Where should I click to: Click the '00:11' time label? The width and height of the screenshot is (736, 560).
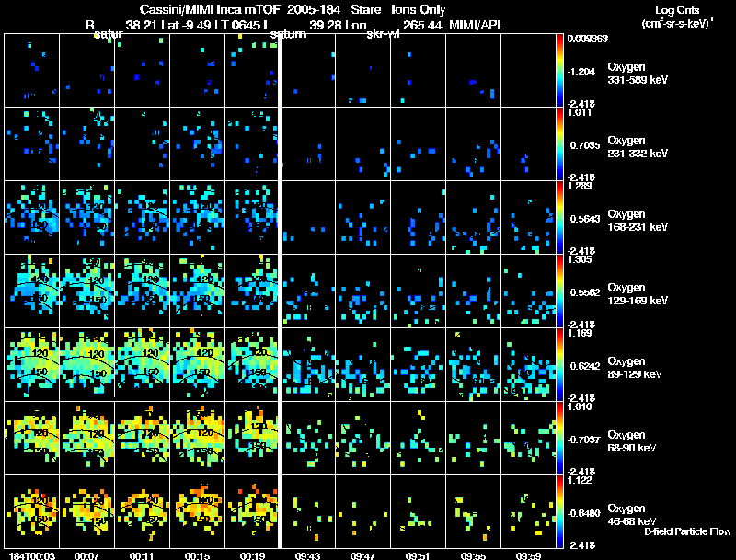click(142, 555)
